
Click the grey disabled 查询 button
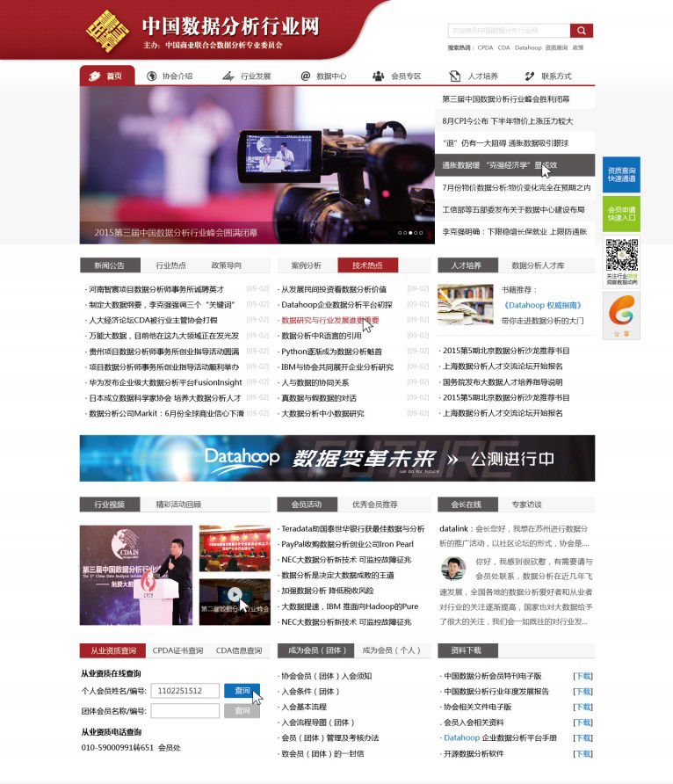click(242, 710)
